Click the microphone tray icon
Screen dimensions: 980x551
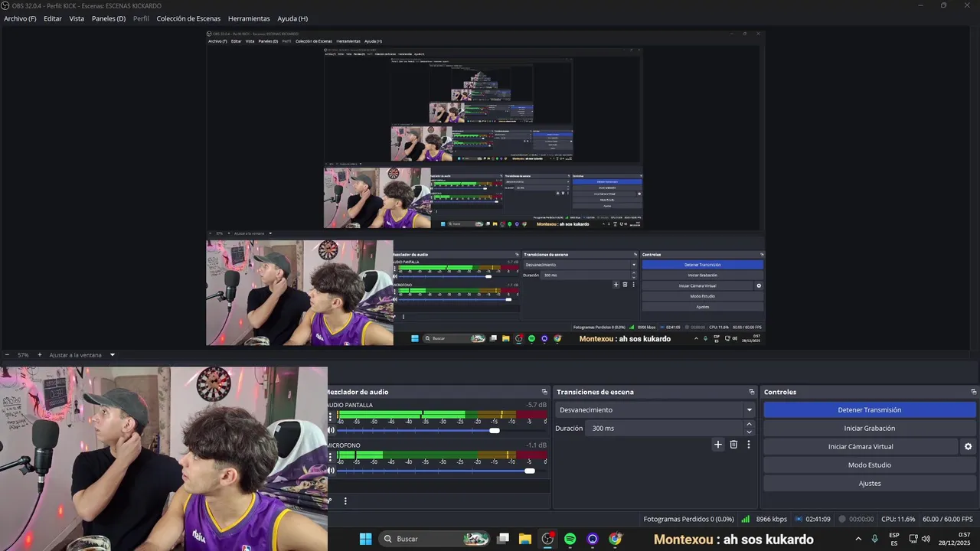tap(874, 539)
